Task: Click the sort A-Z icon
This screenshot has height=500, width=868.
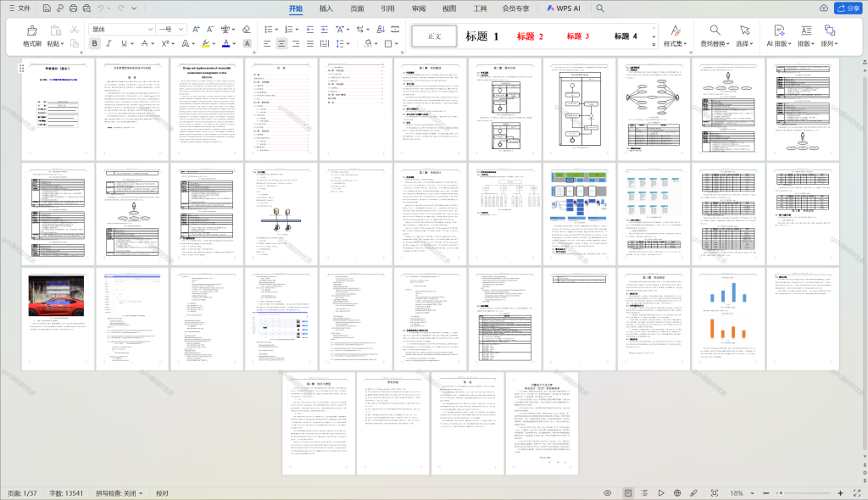Action: [x=381, y=30]
